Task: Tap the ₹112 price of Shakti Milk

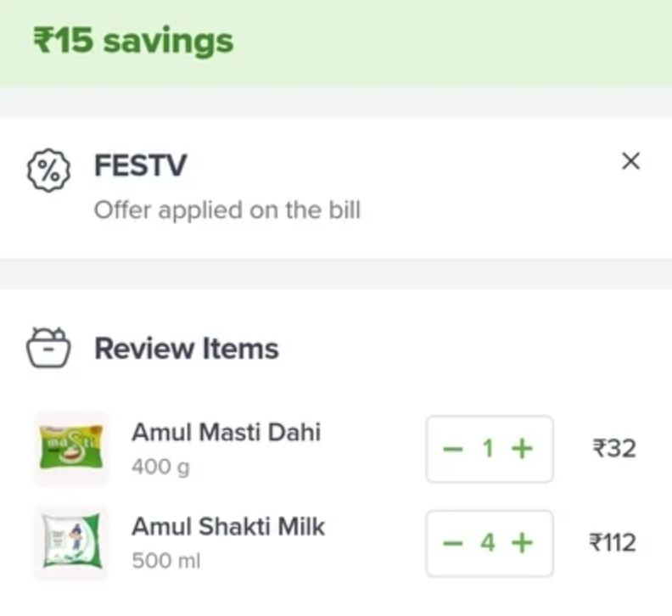Action: (x=613, y=543)
